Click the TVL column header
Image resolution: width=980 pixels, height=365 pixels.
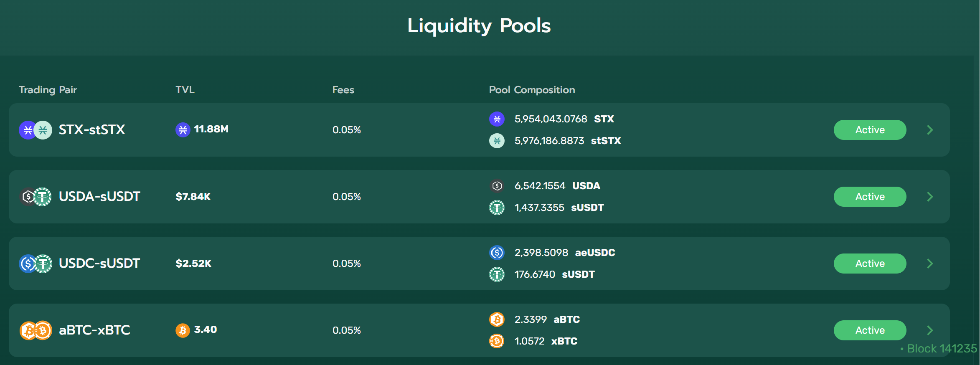(185, 90)
